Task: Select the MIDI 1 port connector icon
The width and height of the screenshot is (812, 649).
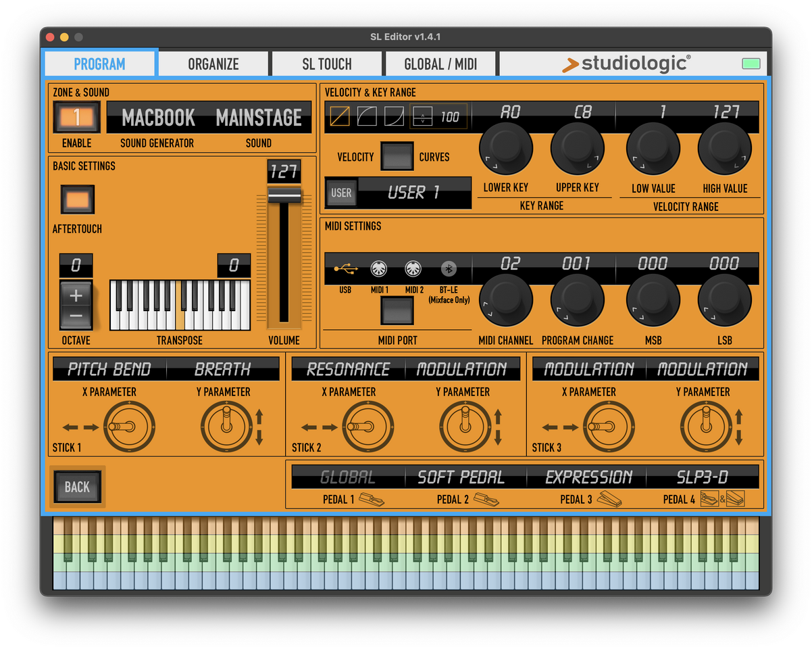Action: (380, 270)
